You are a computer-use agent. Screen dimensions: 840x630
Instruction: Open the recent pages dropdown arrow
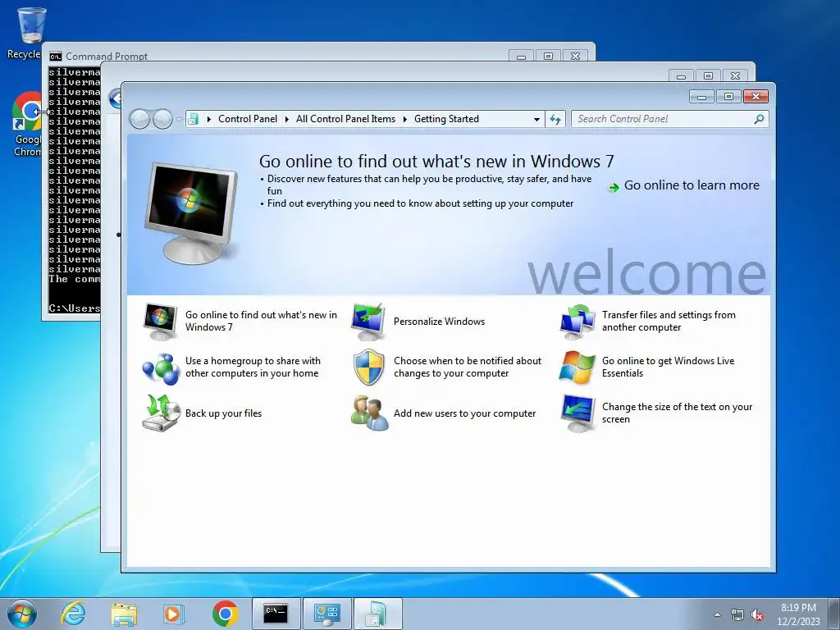pyautogui.click(x=179, y=120)
